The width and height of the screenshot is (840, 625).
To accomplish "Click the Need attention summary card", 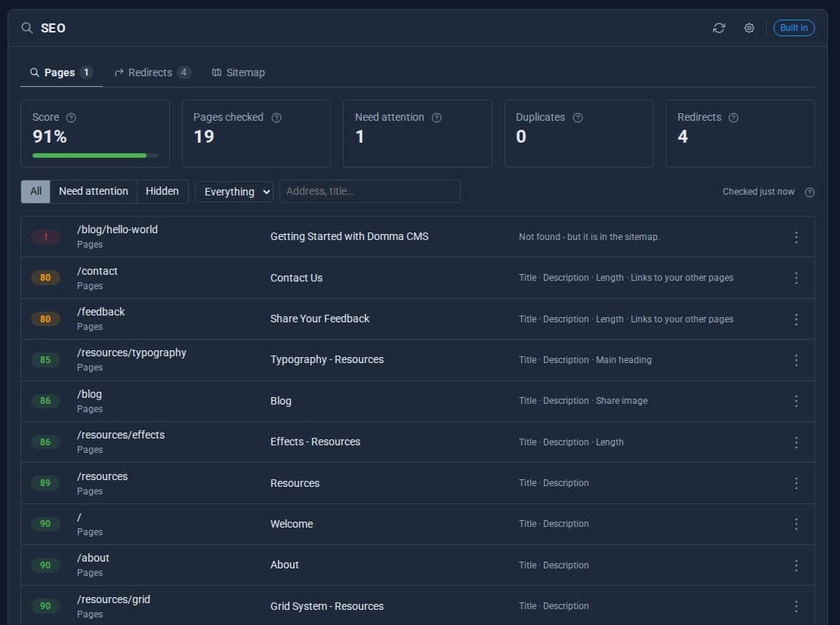I will click(x=417, y=134).
